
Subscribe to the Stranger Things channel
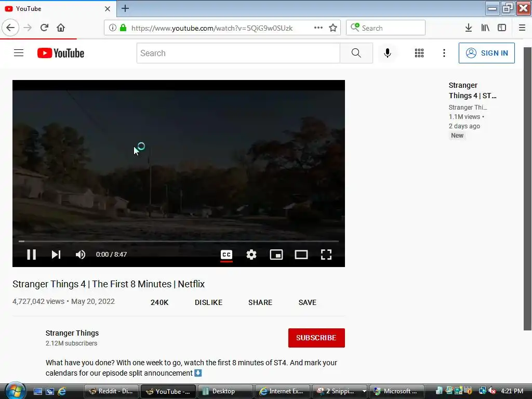[316, 338]
